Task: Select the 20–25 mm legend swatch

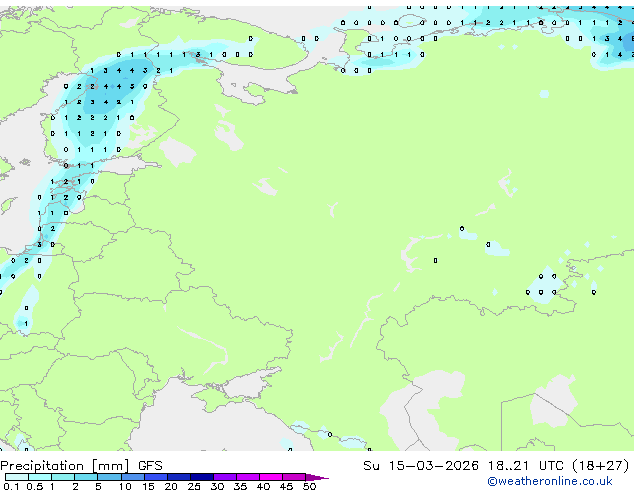Action: (x=179, y=477)
